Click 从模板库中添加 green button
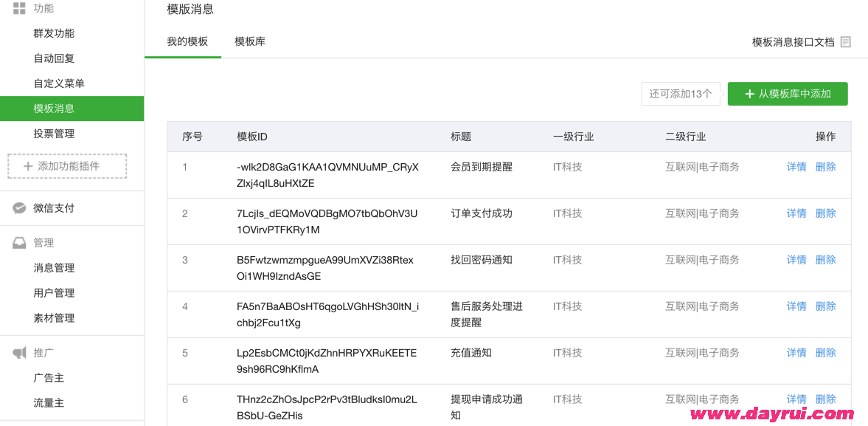The height and width of the screenshot is (426, 868). pyautogui.click(x=788, y=94)
